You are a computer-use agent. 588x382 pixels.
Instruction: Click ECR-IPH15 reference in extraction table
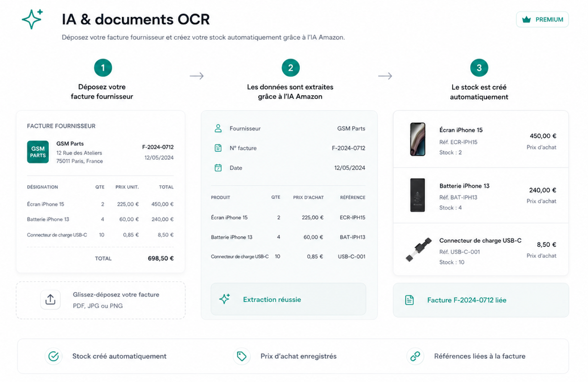point(353,217)
